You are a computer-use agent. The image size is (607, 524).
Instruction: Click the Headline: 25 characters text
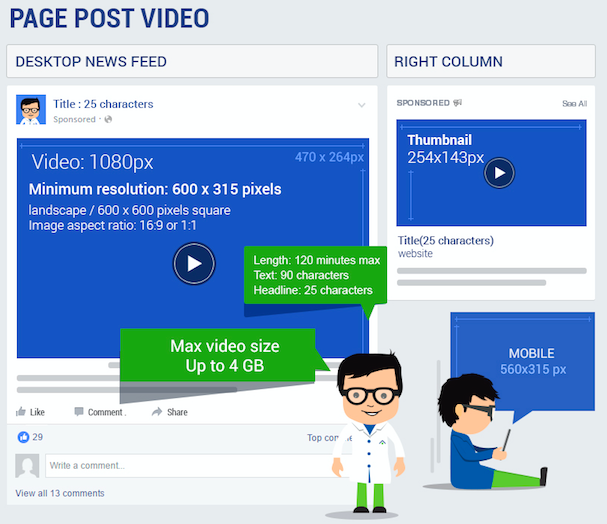tap(313, 290)
